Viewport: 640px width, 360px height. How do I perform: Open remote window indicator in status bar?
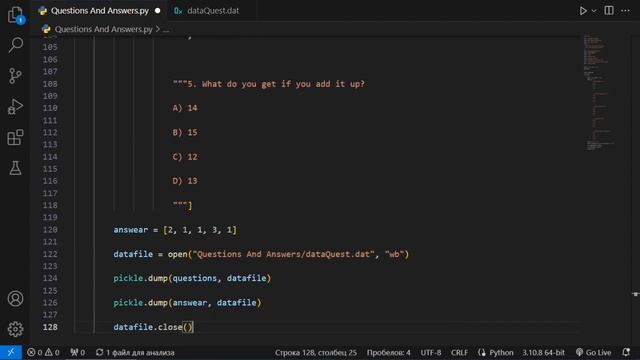tap(11, 352)
